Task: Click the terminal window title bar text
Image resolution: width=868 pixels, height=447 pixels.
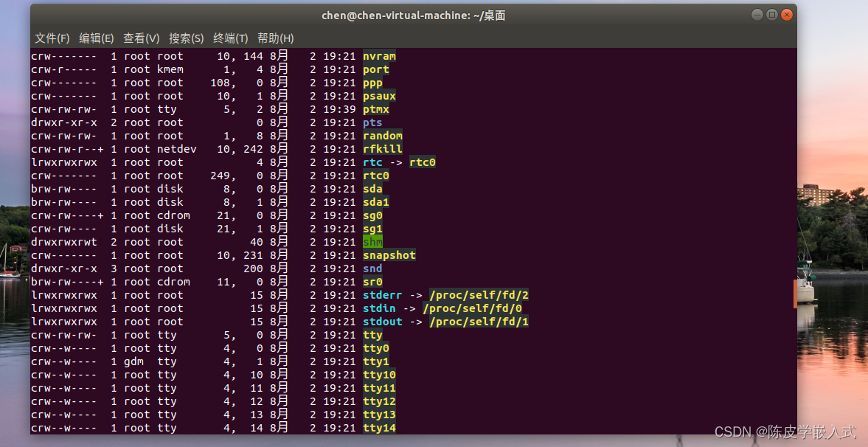Action: (414, 15)
